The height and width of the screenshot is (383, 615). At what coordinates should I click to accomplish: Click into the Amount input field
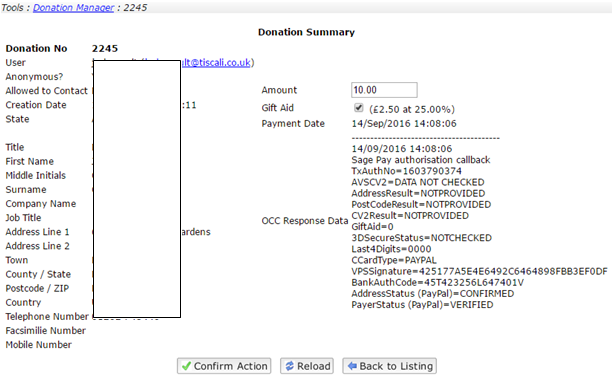(x=384, y=90)
